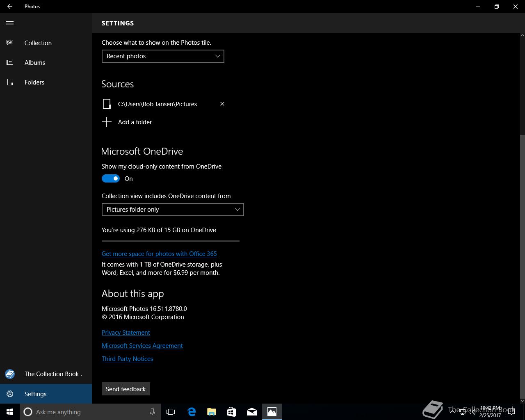Click the C:\Users\Rob Jansen\Pictures path
Image resolution: width=525 pixels, height=420 pixels.
[x=157, y=104]
